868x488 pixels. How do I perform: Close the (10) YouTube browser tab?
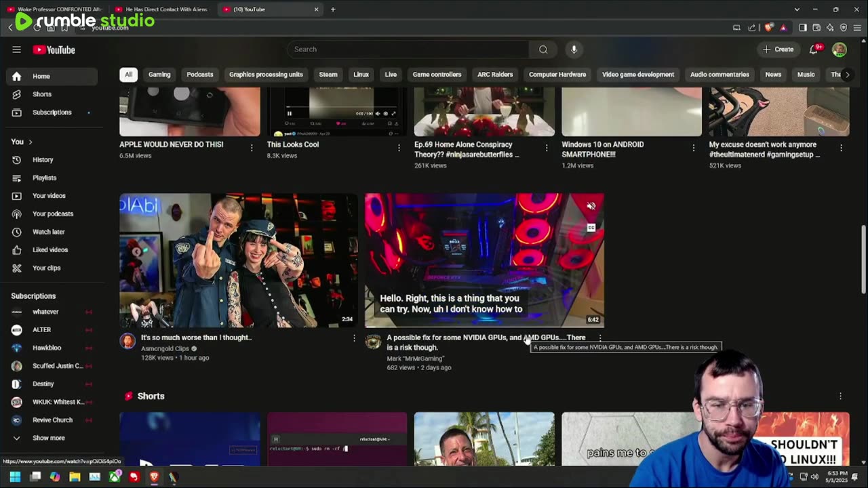pos(316,9)
